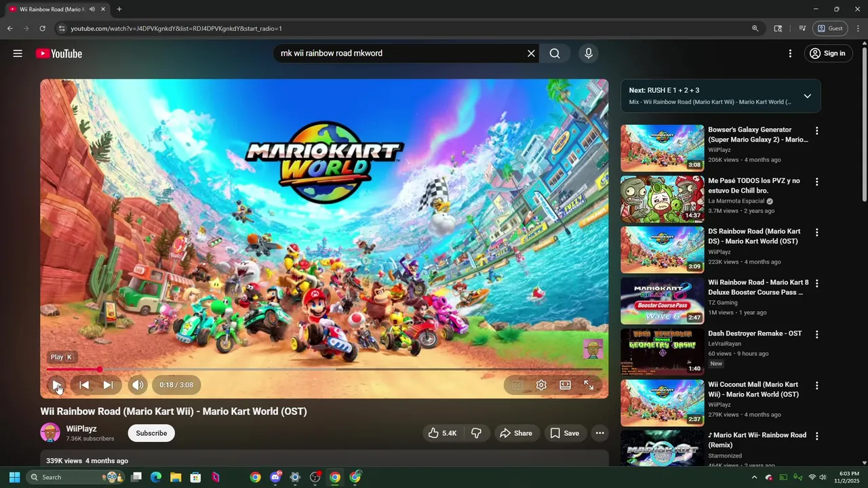Play the paused video
This screenshot has height=488, width=868.
pyautogui.click(x=57, y=385)
